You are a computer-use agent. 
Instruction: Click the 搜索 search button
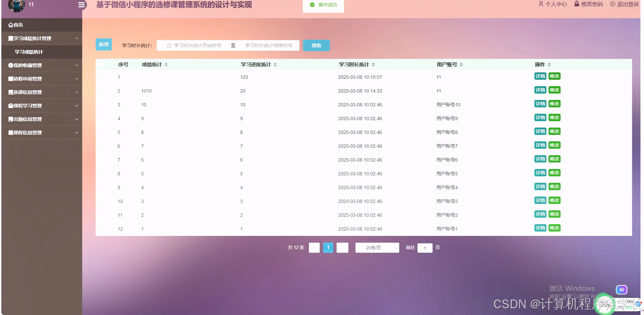[x=316, y=45]
